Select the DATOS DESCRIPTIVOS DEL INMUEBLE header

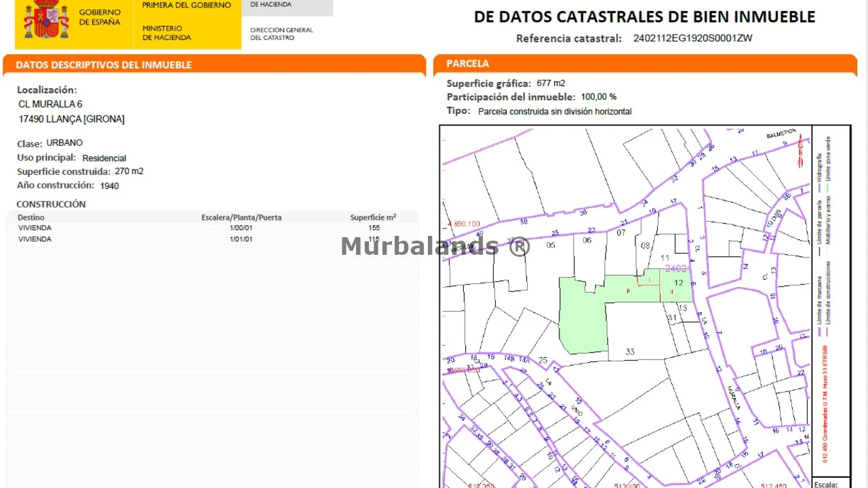pyautogui.click(x=104, y=65)
